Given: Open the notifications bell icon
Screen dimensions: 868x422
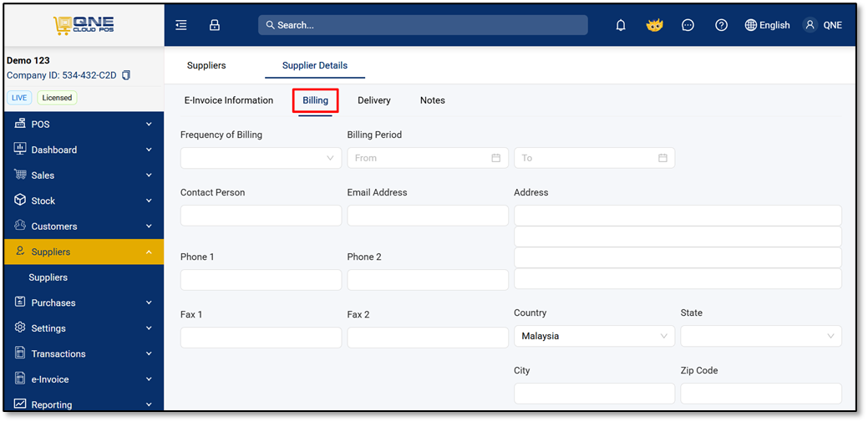Looking at the screenshot, I should pos(621,25).
